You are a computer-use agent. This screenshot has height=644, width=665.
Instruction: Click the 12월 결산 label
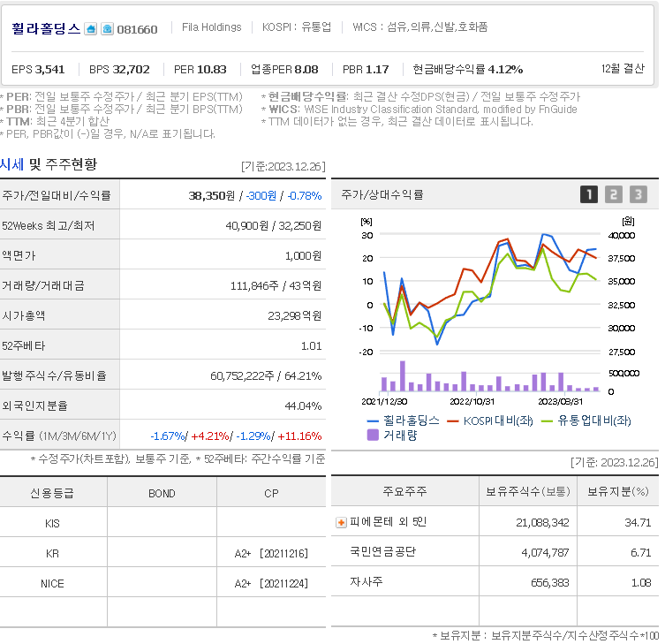pos(623,68)
